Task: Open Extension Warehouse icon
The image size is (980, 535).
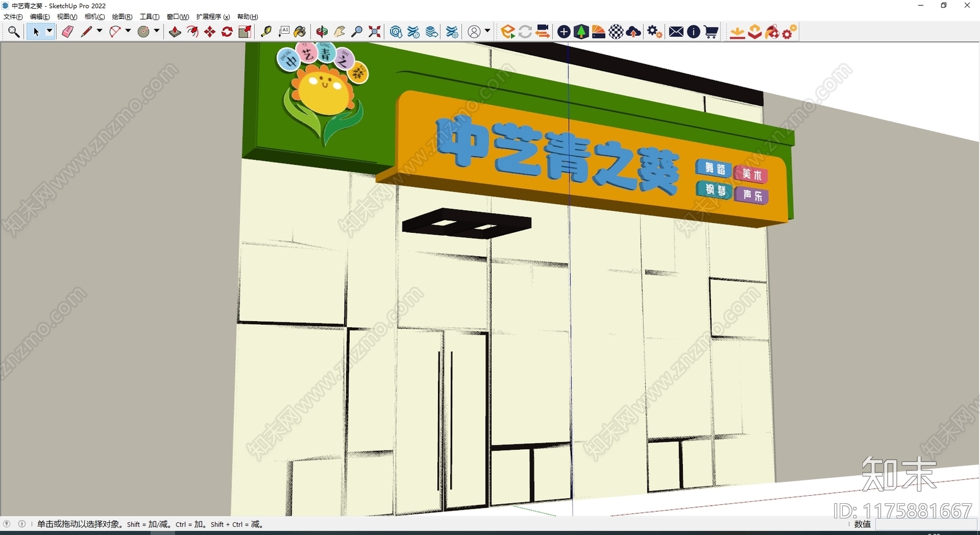Action: point(413,32)
